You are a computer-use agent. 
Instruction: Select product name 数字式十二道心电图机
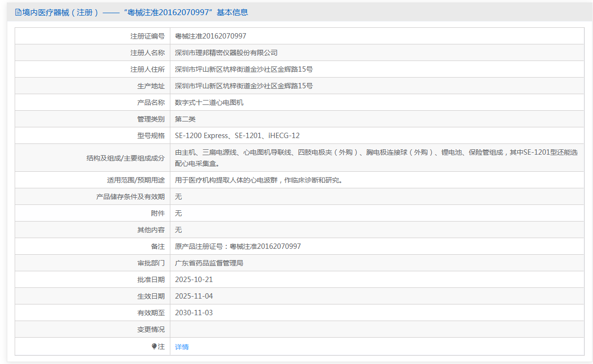point(209,102)
